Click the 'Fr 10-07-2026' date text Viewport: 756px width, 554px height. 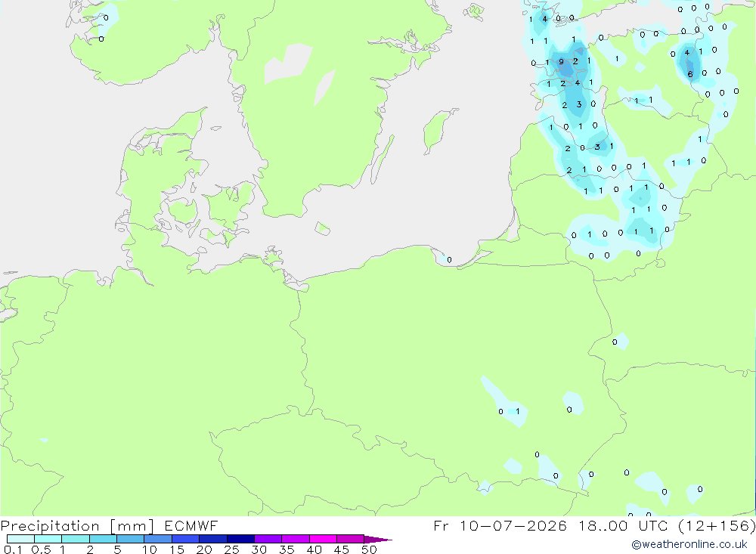coord(500,526)
